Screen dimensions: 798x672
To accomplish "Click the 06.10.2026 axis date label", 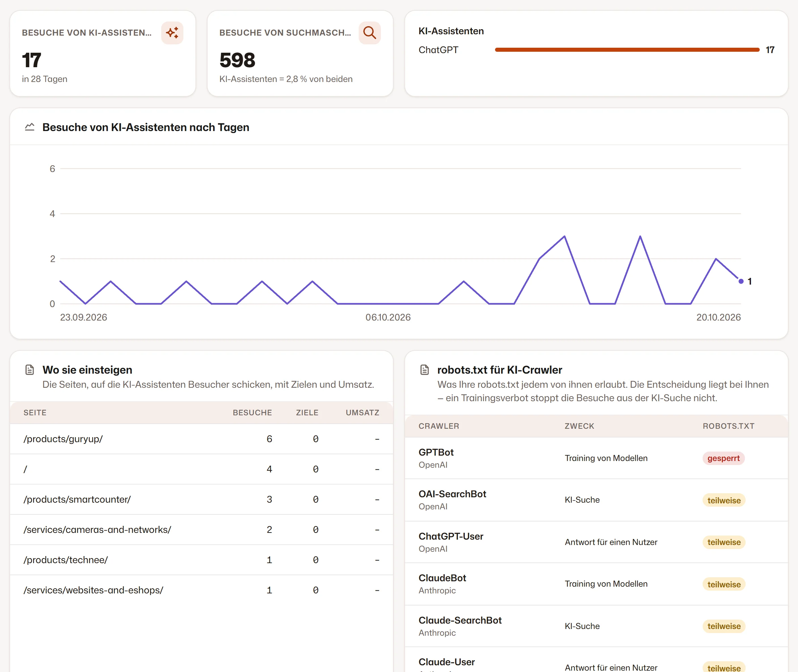I will pyautogui.click(x=388, y=317).
